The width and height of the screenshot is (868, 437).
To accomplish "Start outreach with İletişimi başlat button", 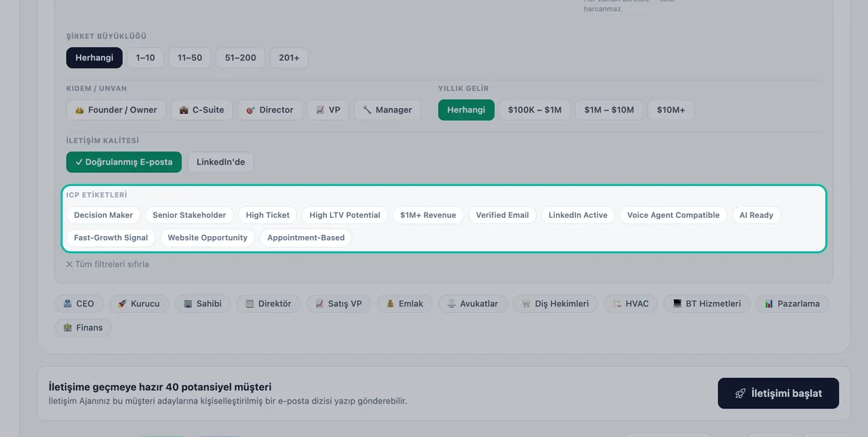I will (x=778, y=393).
